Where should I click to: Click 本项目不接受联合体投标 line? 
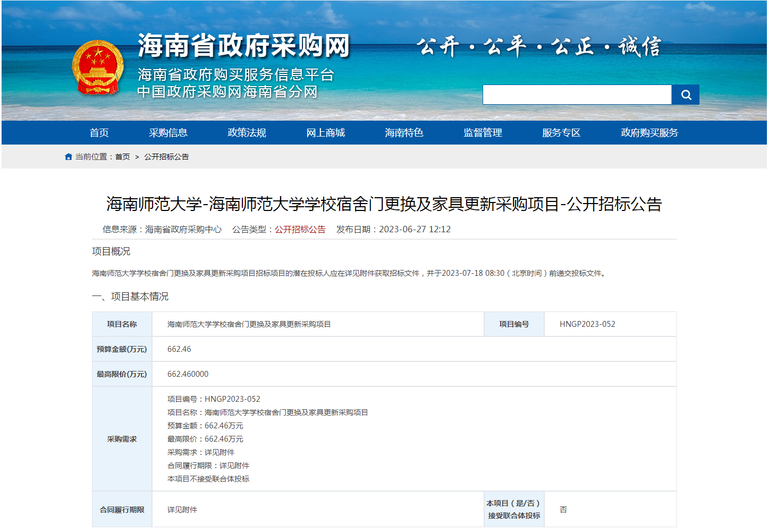click(208, 479)
